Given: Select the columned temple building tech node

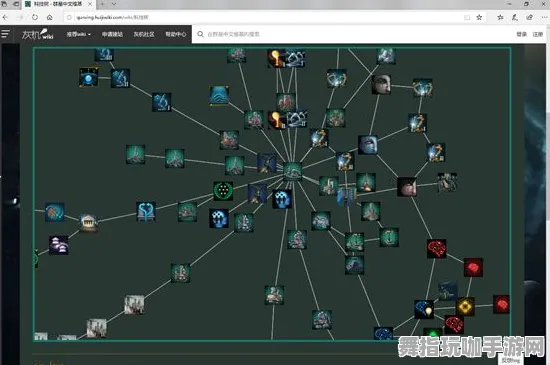Looking at the screenshot, I should 88,223.
